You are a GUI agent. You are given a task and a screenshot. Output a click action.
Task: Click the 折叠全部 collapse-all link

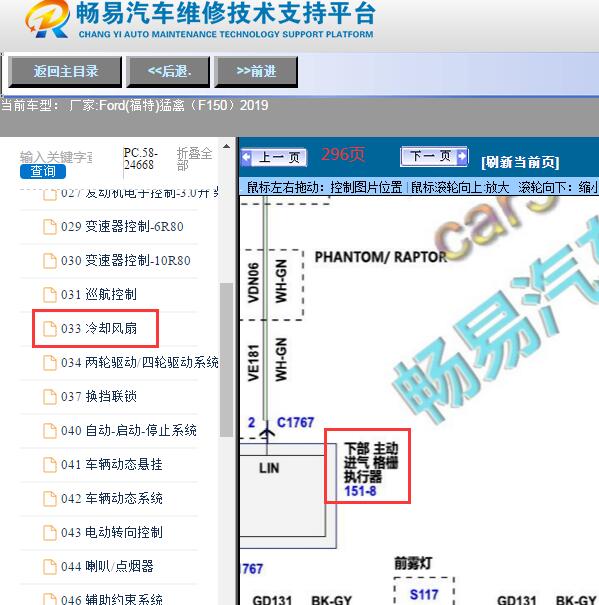tap(194, 159)
